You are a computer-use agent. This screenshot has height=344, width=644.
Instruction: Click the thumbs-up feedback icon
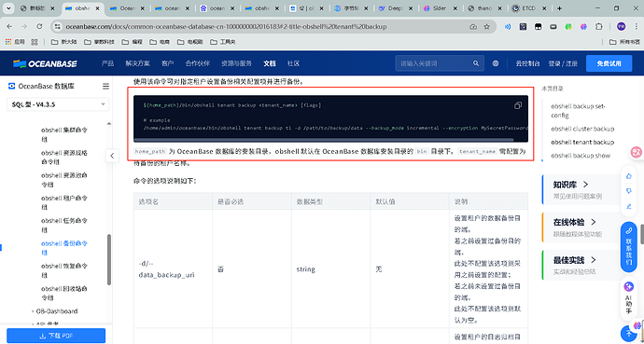[628, 176]
